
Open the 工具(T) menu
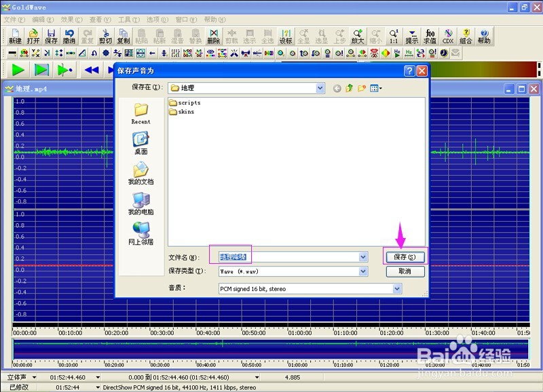pos(129,20)
